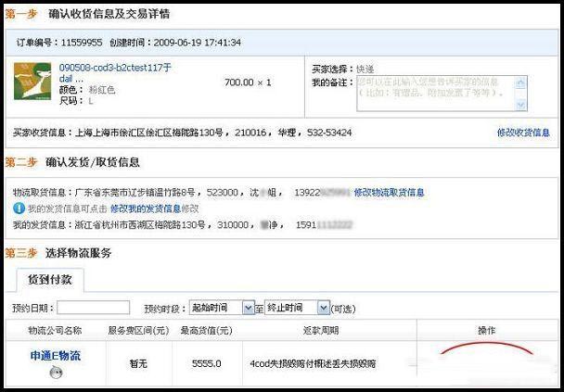Click 物流取货信息 address line
Image resolution: width=564 pixels, height=392 pixels.
[181, 193]
